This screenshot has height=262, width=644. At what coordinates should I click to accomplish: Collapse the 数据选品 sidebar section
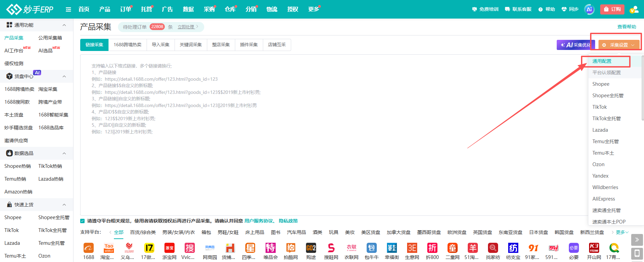64,153
